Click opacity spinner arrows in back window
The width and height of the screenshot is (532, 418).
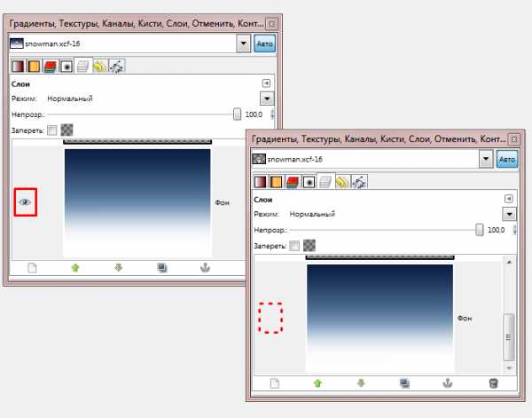point(272,114)
